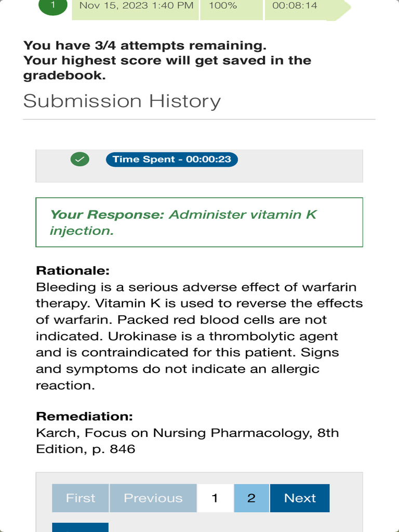Screen dimensions: 399x532
Task: Go to the First question page
Action: click(81, 498)
